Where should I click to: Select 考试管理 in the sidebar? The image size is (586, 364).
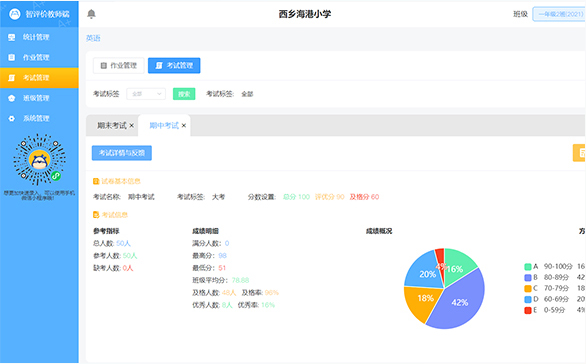[x=39, y=78]
